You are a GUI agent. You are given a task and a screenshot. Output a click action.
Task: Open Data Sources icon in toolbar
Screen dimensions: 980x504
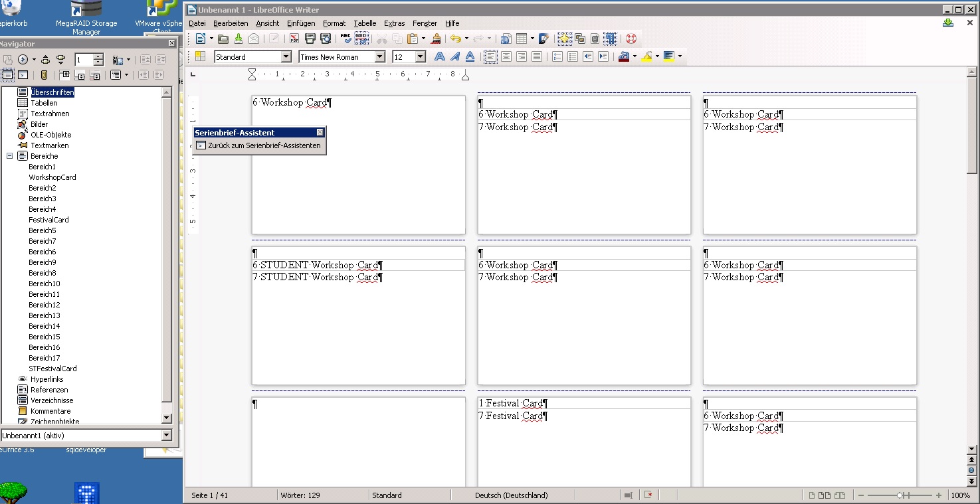pyautogui.click(x=595, y=39)
